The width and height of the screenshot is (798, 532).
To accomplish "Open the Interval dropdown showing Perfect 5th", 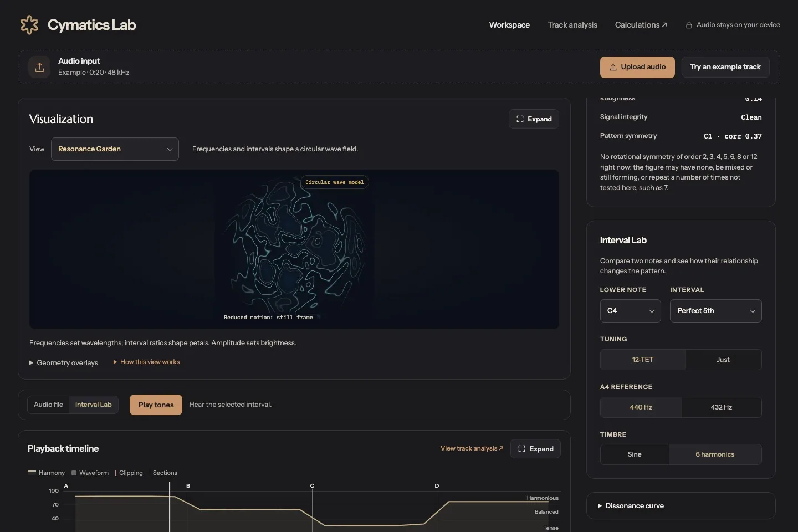I will (716, 311).
